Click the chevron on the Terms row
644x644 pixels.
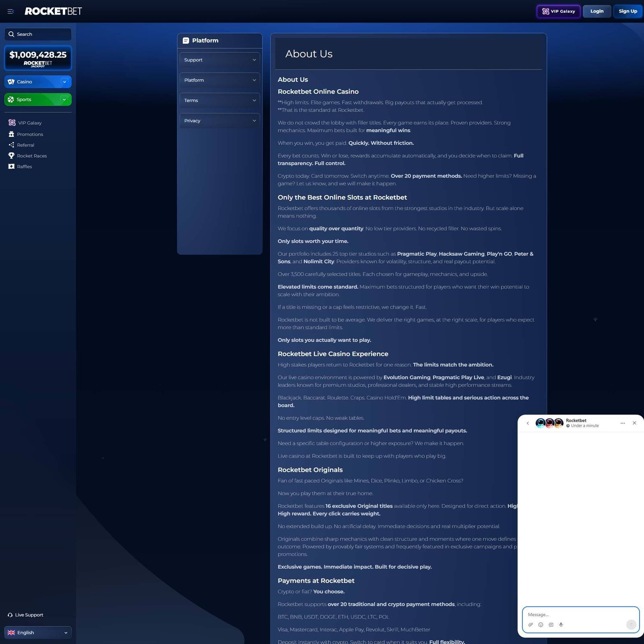[254, 100]
